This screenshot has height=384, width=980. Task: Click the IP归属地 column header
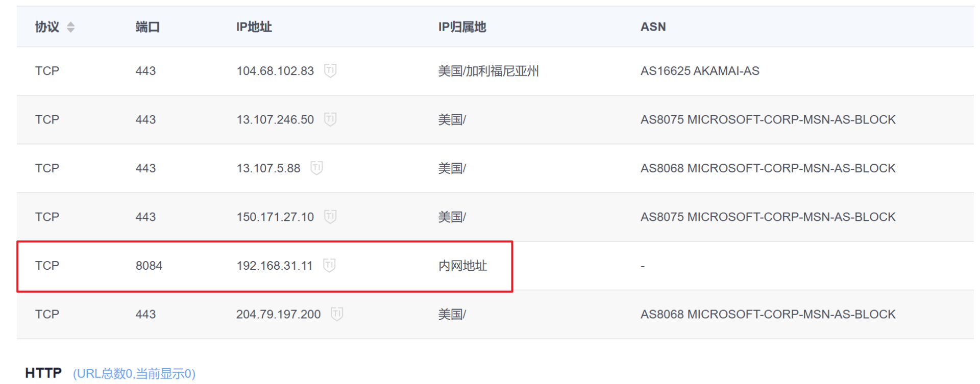point(462,27)
